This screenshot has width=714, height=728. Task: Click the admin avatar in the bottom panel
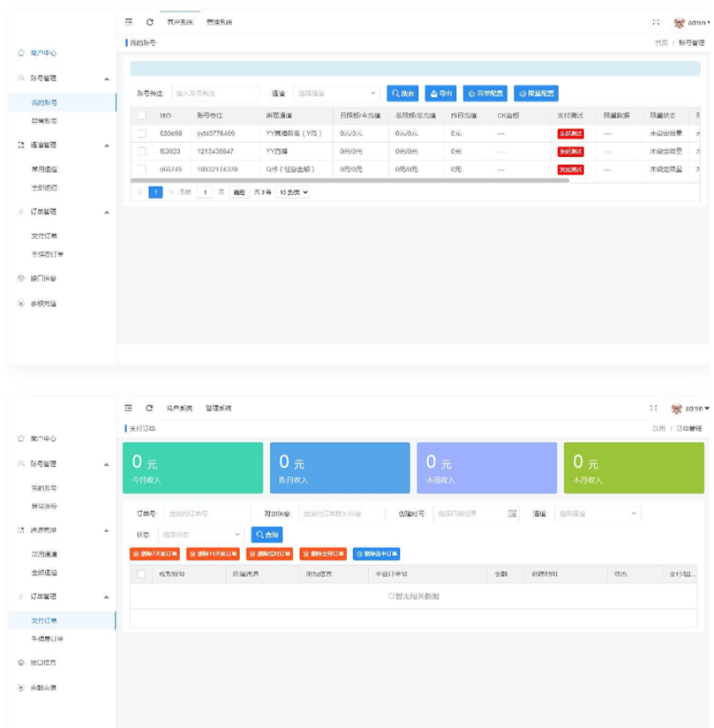click(x=677, y=409)
